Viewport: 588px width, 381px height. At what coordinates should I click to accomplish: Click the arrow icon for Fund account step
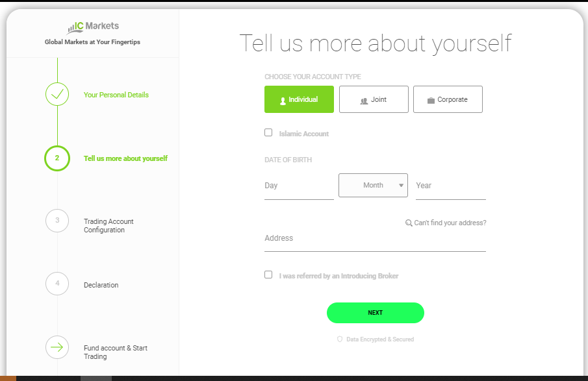tap(57, 347)
